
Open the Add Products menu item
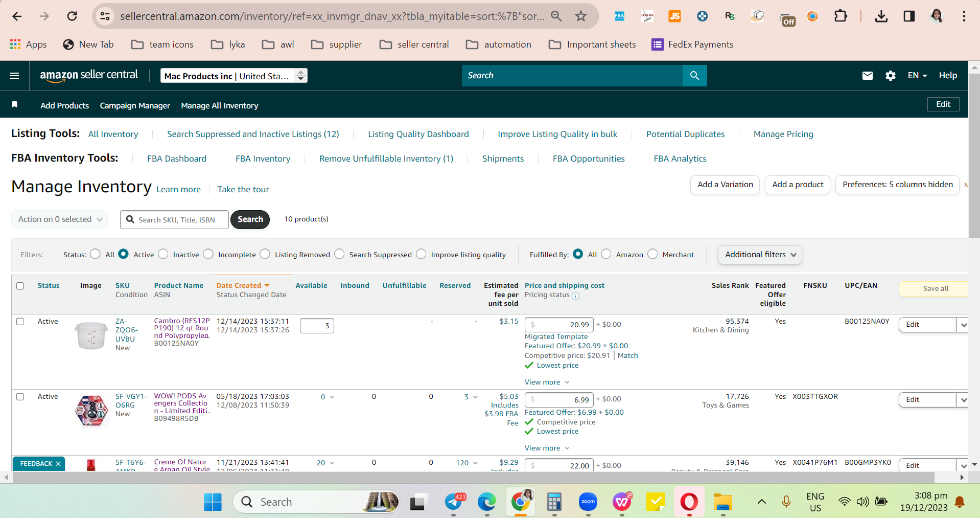65,105
